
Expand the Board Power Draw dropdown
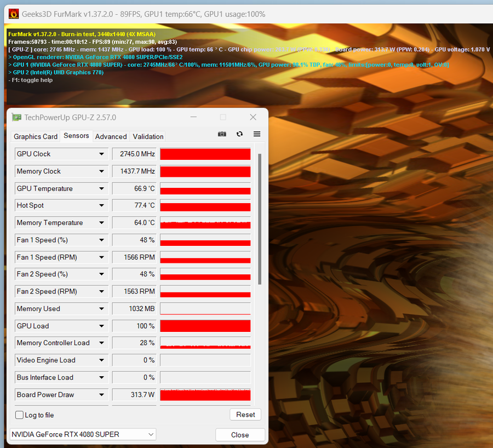click(101, 394)
